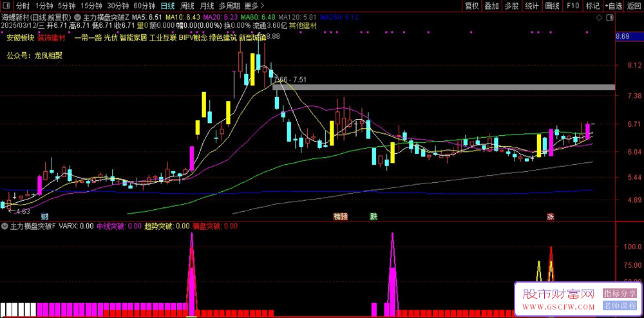Add stock via +自选 watchlist toggle

(x=613, y=6)
